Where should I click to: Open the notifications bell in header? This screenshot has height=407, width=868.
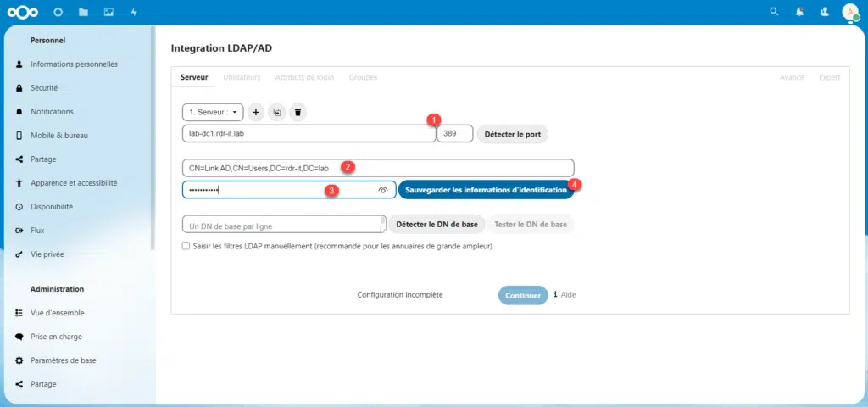(799, 12)
